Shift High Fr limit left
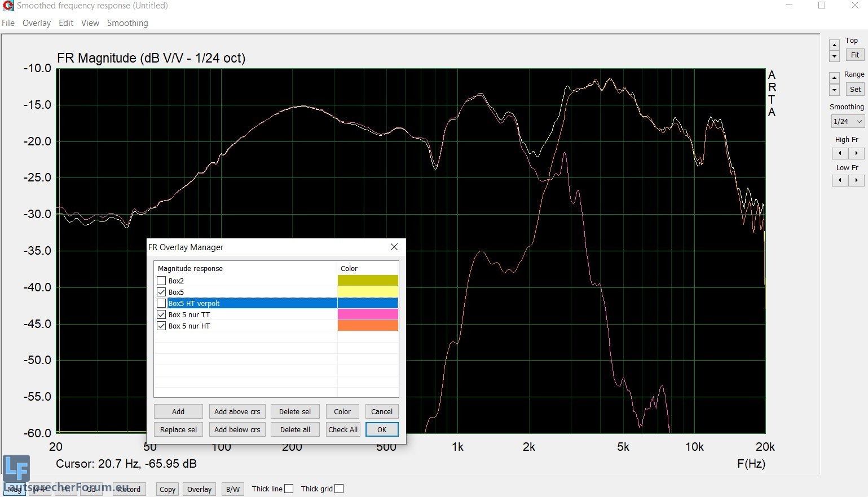 [x=840, y=153]
